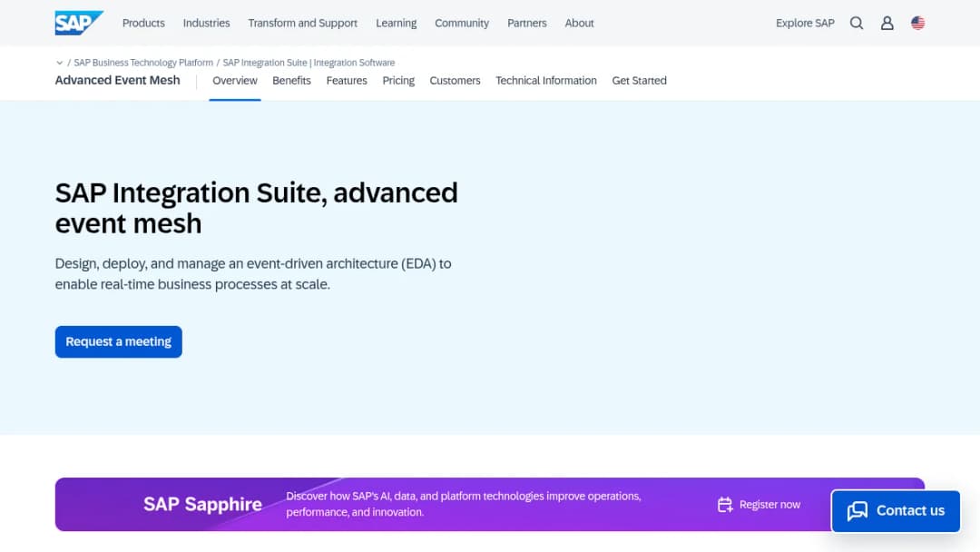The width and height of the screenshot is (980, 552).
Task: Open Transform and Support menu
Action: click(302, 23)
